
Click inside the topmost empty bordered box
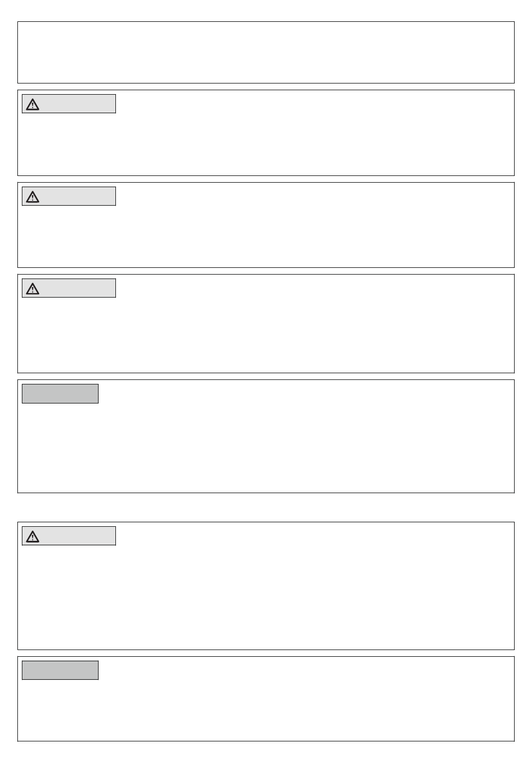coord(266,53)
